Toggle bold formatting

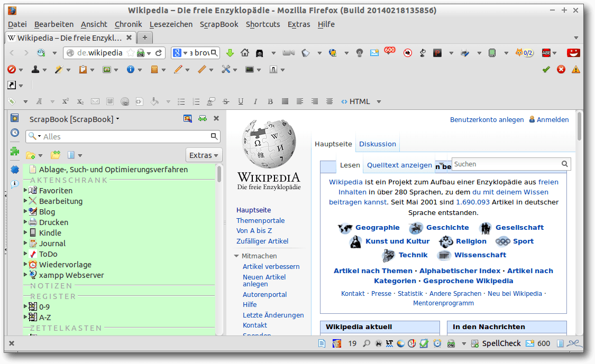pos(270,101)
